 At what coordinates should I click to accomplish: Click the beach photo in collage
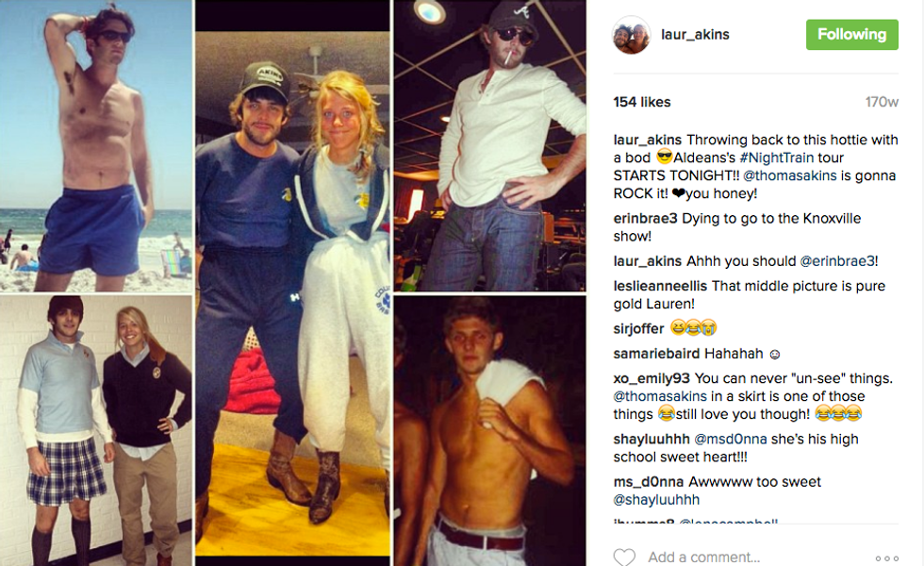tap(96, 145)
